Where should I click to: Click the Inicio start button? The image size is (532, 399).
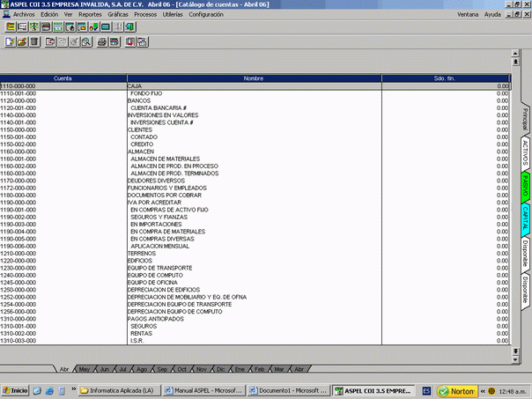point(15,391)
